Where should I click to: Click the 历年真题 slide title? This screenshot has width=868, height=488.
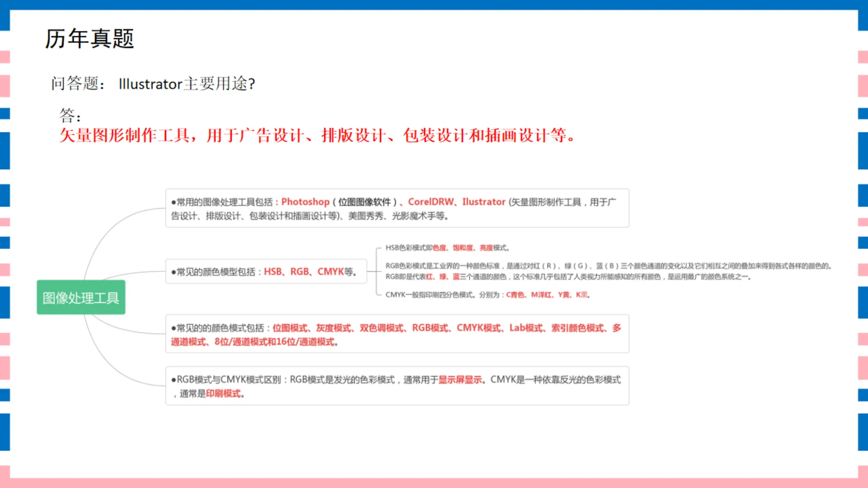pos(89,39)
